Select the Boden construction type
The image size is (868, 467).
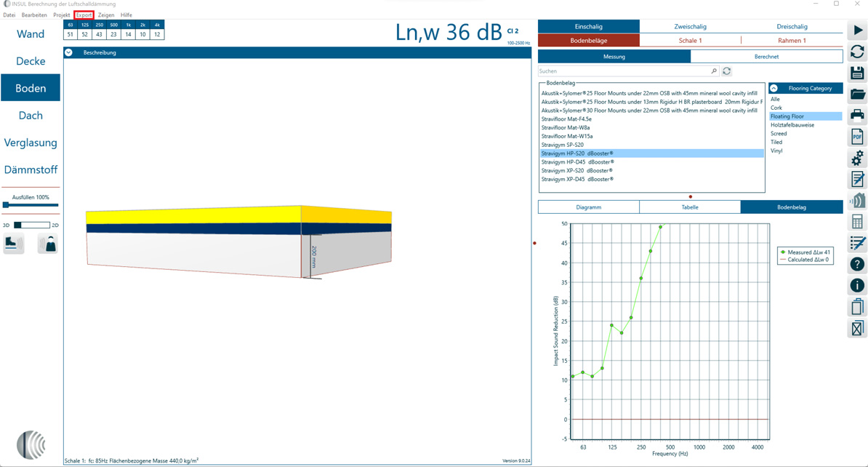pyautogui.click(x=31, y=88)
